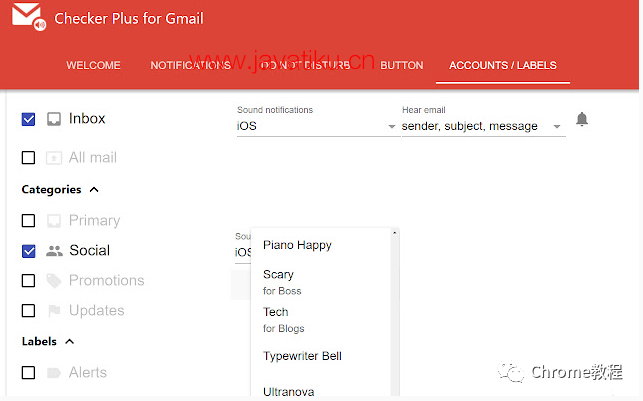Viewport: 643px width, 401px height.
Task: Uncheck the Inbox checkbox
Action: pyautogui.click(x=28, y=119)
